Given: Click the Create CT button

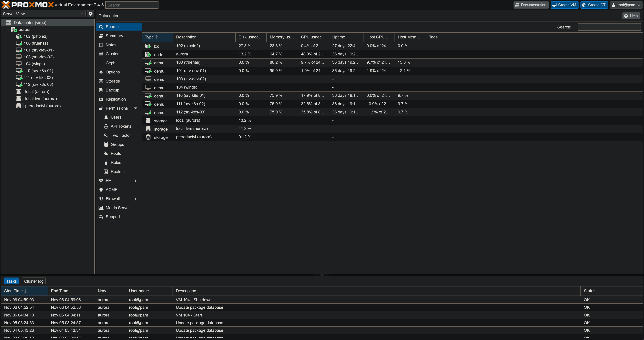Looking at the screenshot, I should (x=594, y=5).
